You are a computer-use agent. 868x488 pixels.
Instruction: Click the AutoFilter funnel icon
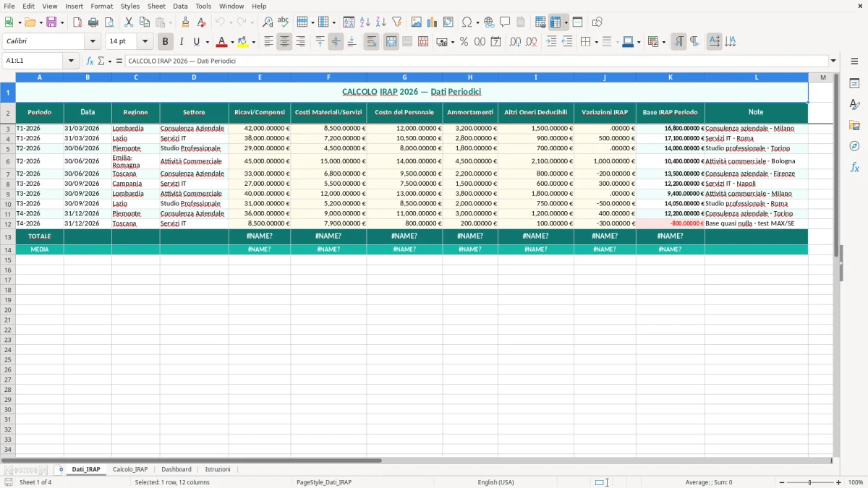[397, 22]
